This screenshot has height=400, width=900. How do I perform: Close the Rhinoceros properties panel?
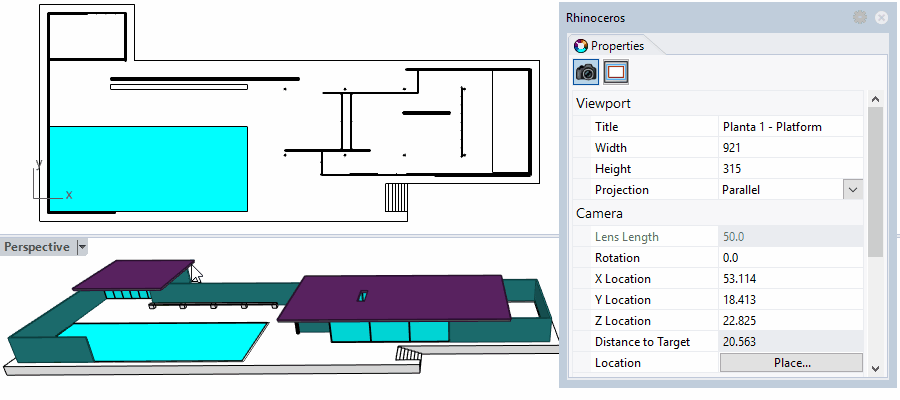coord(881,17)
